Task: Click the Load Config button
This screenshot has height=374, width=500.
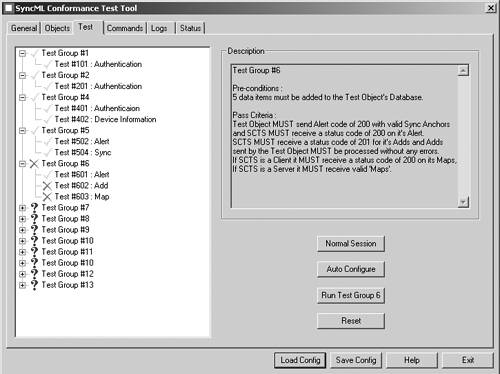Action: (x=300, y=360)
